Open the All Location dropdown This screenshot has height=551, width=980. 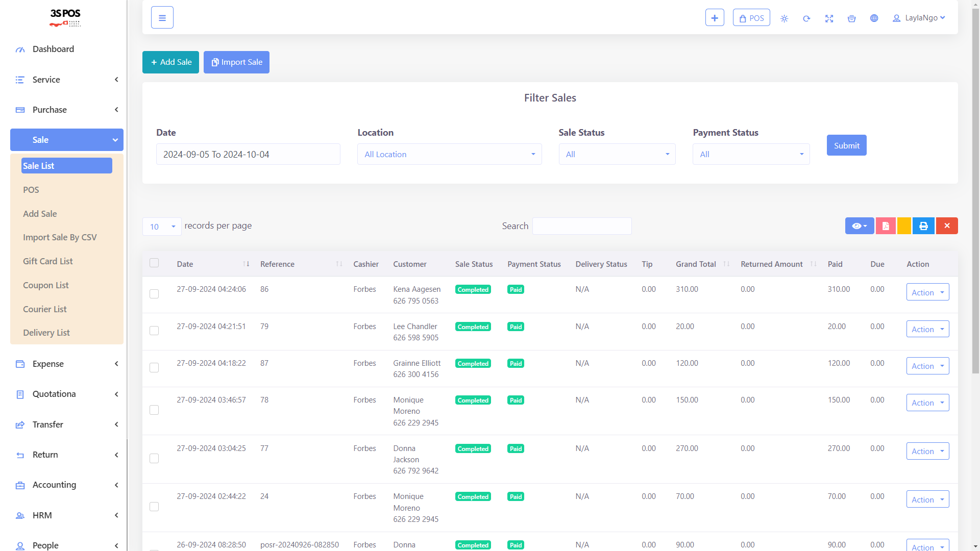point(449,155)
